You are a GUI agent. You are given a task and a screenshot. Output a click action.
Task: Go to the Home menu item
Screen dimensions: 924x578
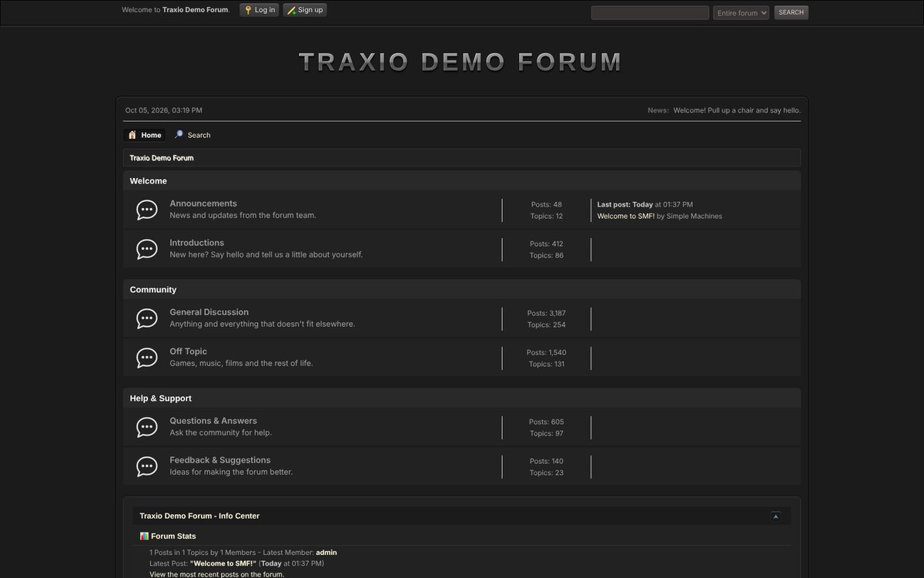click(x=145, y=135)
